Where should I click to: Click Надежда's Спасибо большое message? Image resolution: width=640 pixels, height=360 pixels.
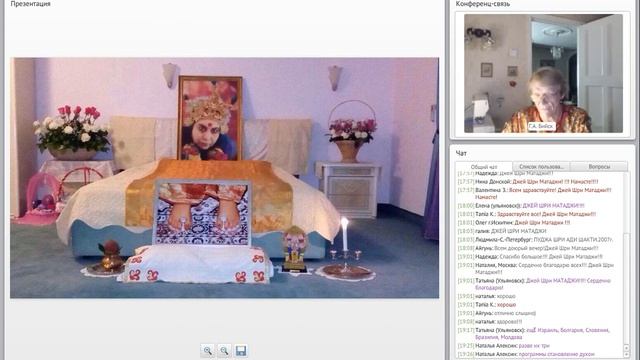530,257
